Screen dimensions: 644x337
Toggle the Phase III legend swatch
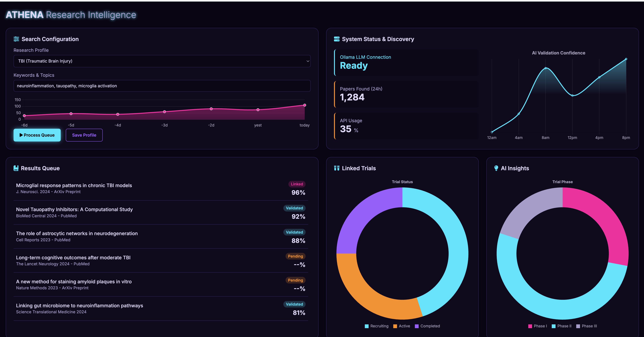[x=578, y=326]
